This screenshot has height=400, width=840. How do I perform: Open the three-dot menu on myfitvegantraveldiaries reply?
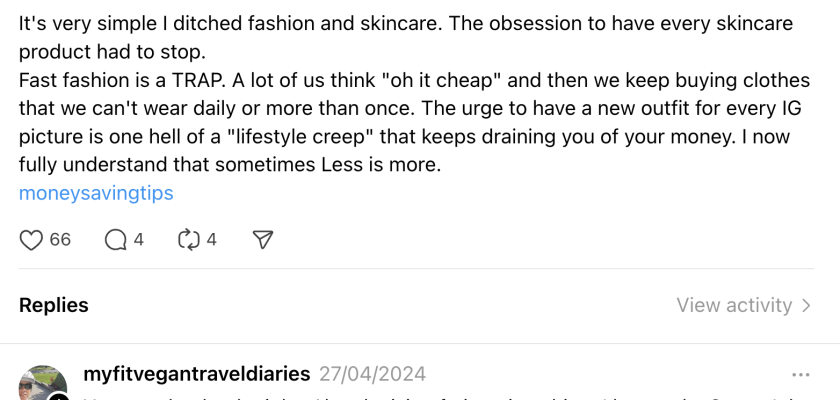[800, 375]
